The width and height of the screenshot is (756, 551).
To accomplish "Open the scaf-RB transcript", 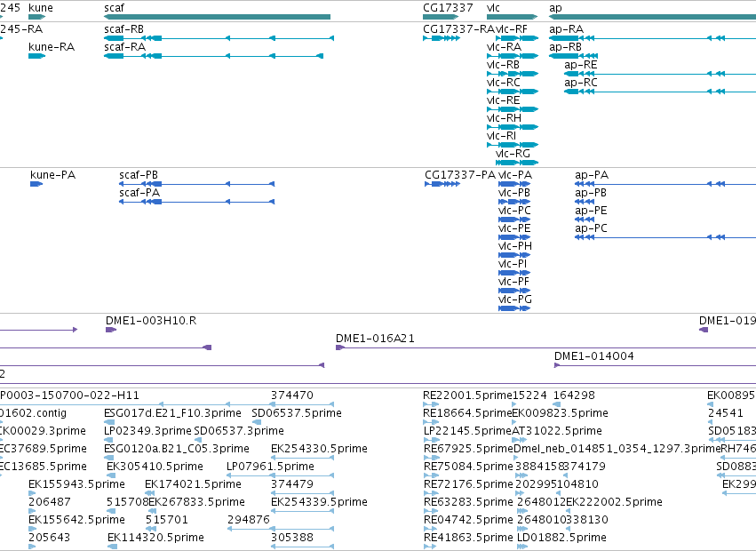I will [219, 38].
